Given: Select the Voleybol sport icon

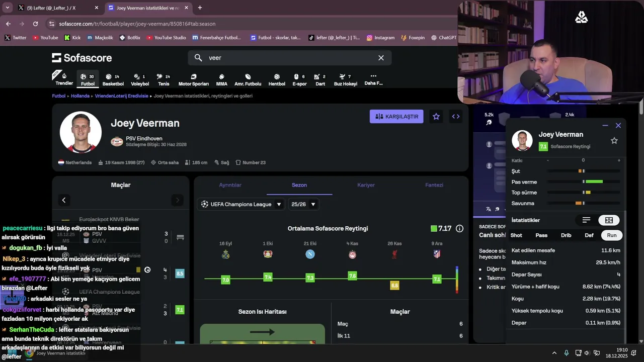Looking at the screenshot, I should 140,79.
